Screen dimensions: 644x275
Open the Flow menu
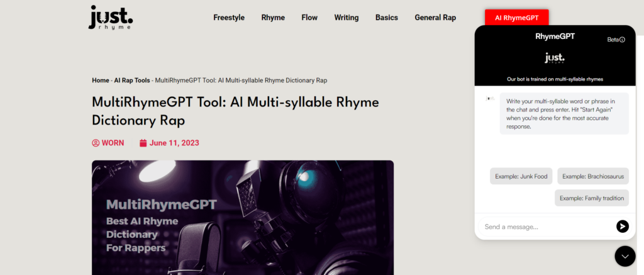click(309, 18)
